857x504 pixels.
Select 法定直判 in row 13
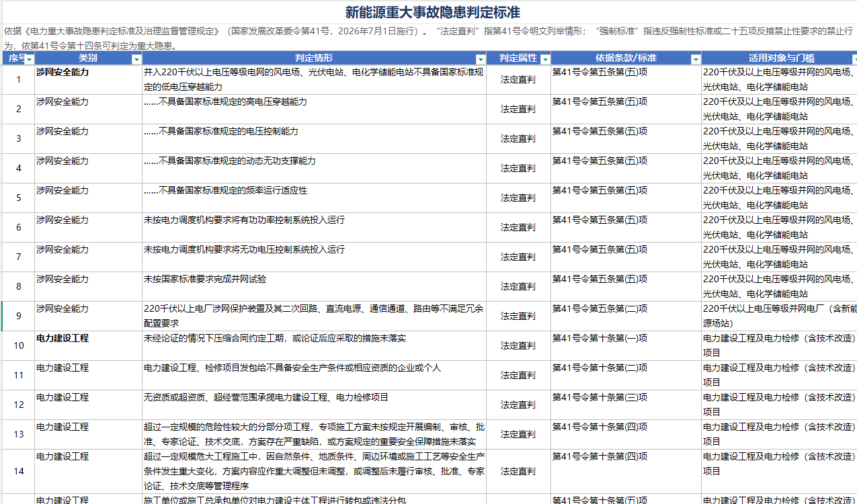click(x=518, y=435)
